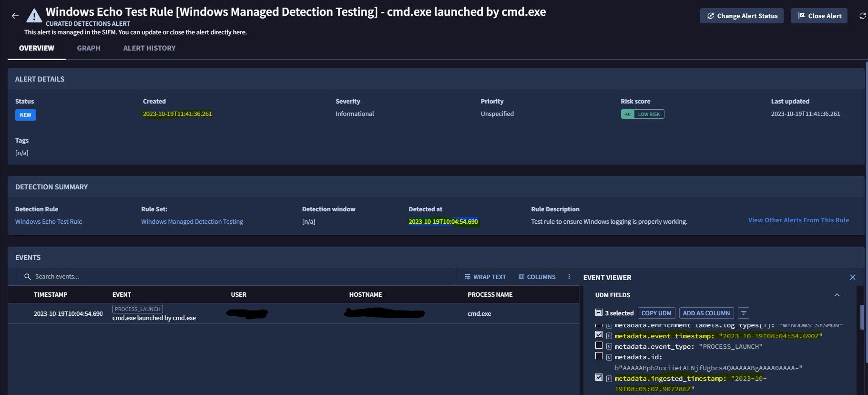868x395 pixels.
Task: Click the Low Risk score badge
Action: [x=643, y=114]
